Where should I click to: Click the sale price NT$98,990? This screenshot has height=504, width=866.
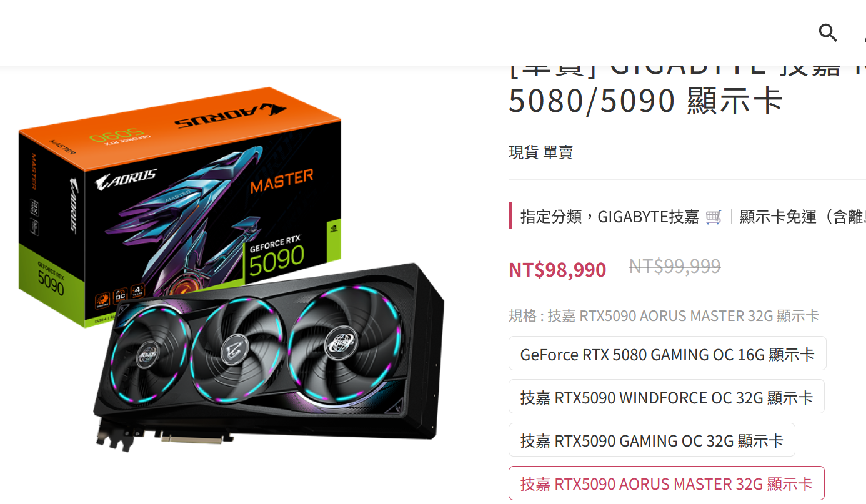(557, 269)
